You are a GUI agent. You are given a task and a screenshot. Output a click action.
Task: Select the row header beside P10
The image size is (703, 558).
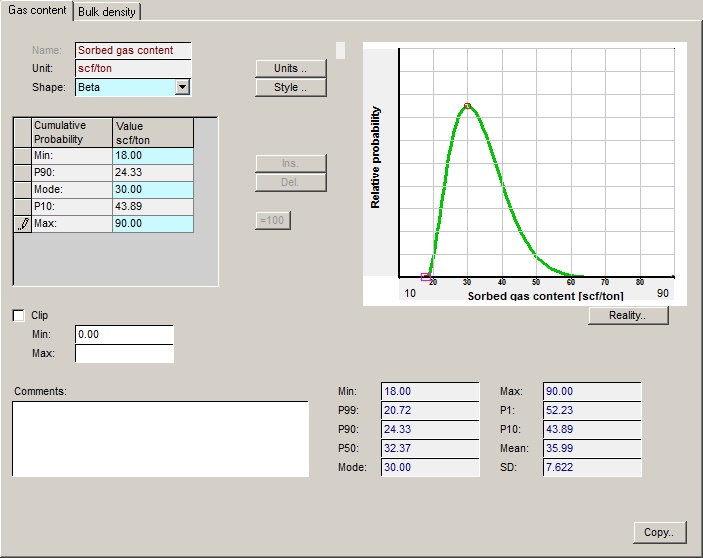tap(22, 207)
